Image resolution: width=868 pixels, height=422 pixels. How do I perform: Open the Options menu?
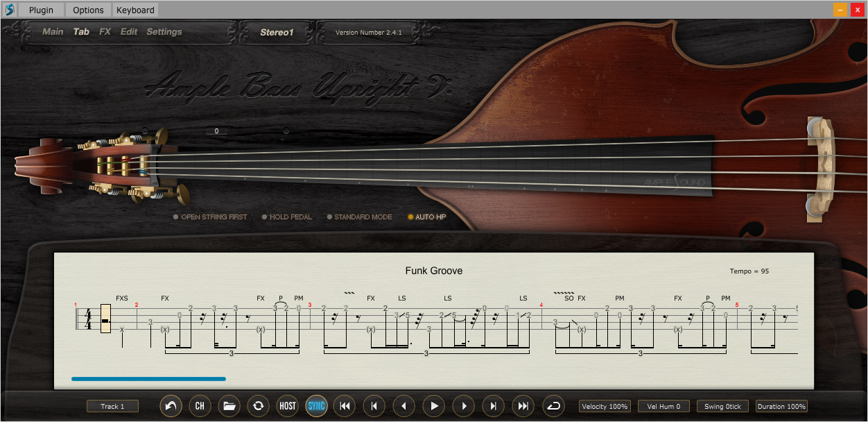tap(88, 10)
